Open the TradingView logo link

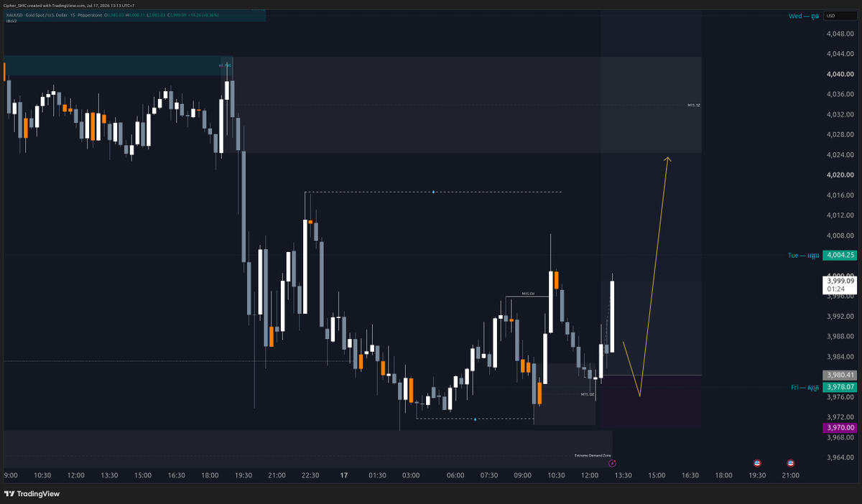(x=32, y=494)
